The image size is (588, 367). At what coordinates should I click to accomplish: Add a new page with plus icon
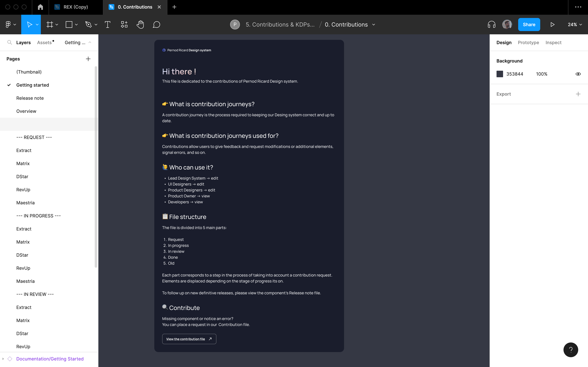[88, 59]
